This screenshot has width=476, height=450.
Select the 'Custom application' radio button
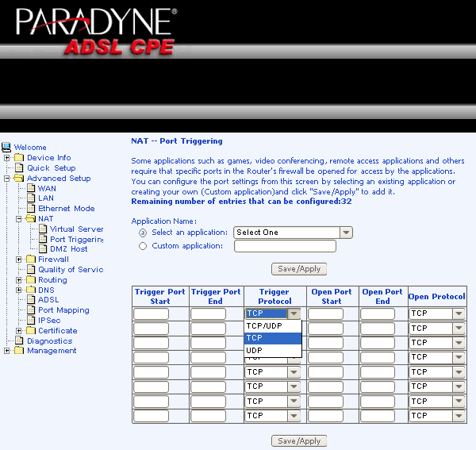pyautogui.click(x=143, y=246)
